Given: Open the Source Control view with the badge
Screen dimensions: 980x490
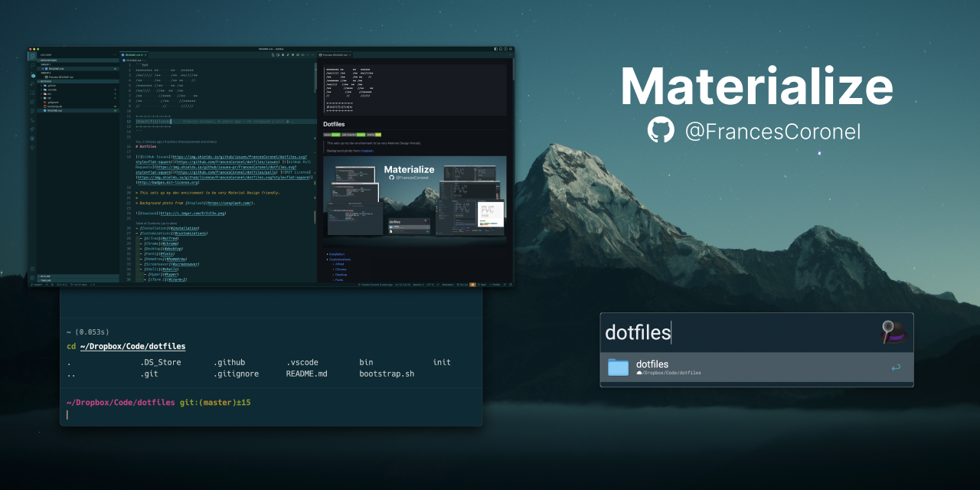Looking at the screenshot, I should tap(32, 75).
